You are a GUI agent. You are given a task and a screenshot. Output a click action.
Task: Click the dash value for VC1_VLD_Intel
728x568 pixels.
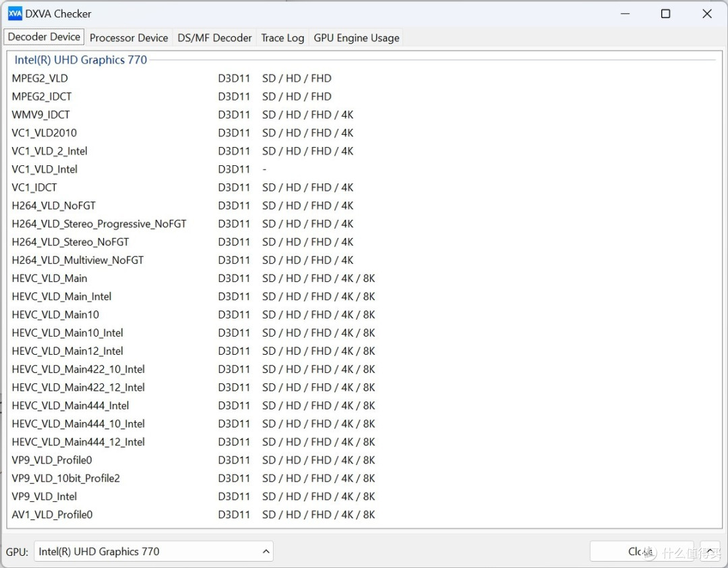264,169
